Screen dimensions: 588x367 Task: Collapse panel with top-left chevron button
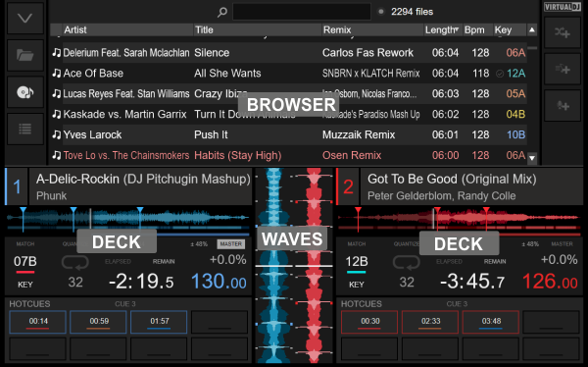pos(25,18)
